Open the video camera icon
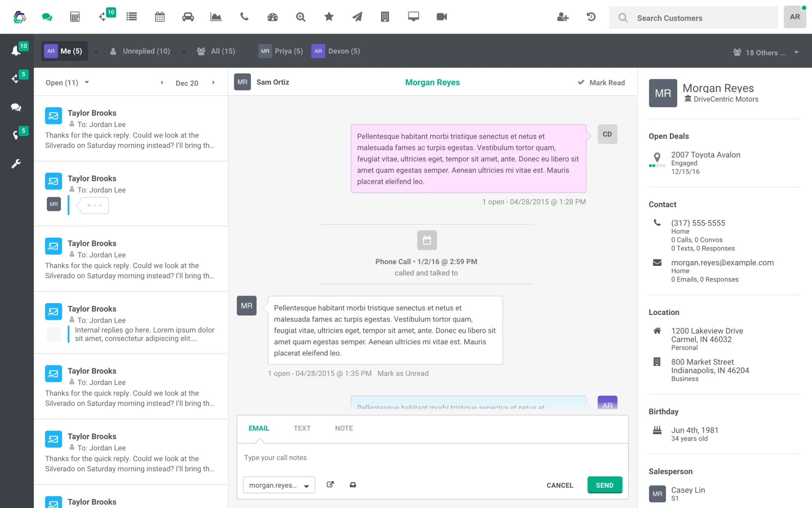812x508 pixels. tap(442, 17)
